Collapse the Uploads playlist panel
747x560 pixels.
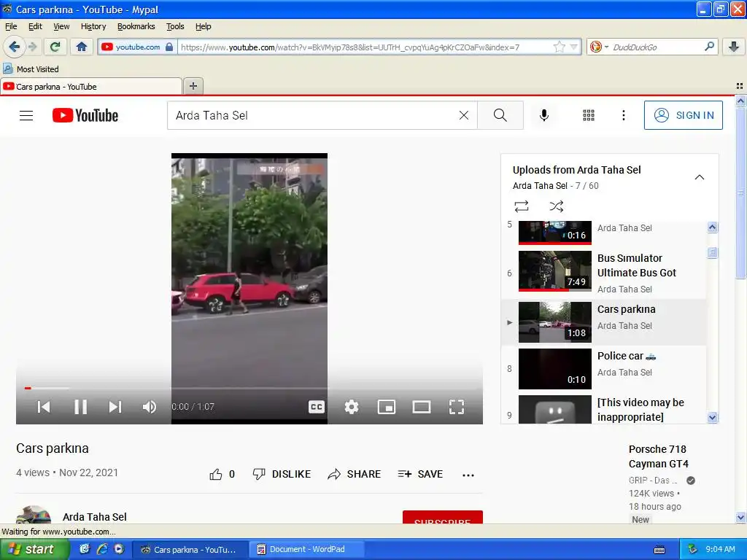pyautogui.click(x=700, y=177)
